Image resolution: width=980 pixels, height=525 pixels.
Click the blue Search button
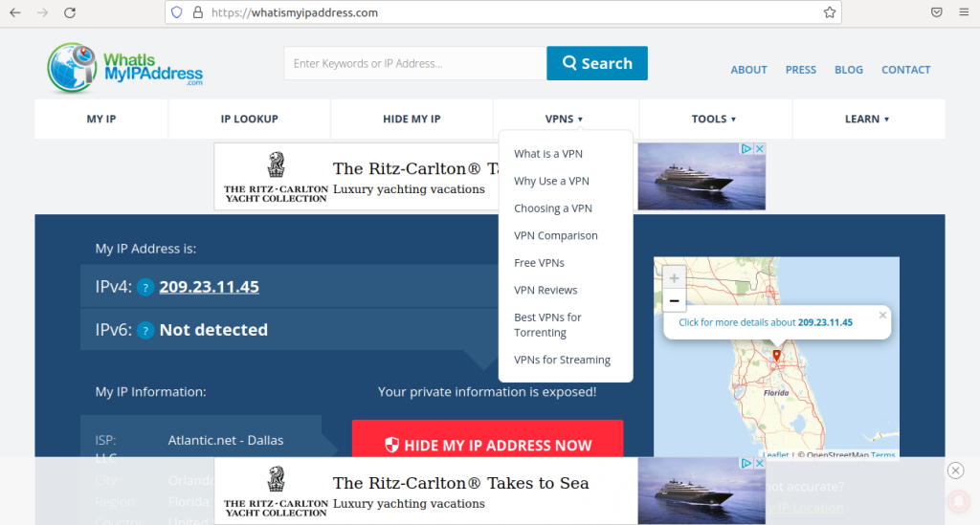pos(597,63)
